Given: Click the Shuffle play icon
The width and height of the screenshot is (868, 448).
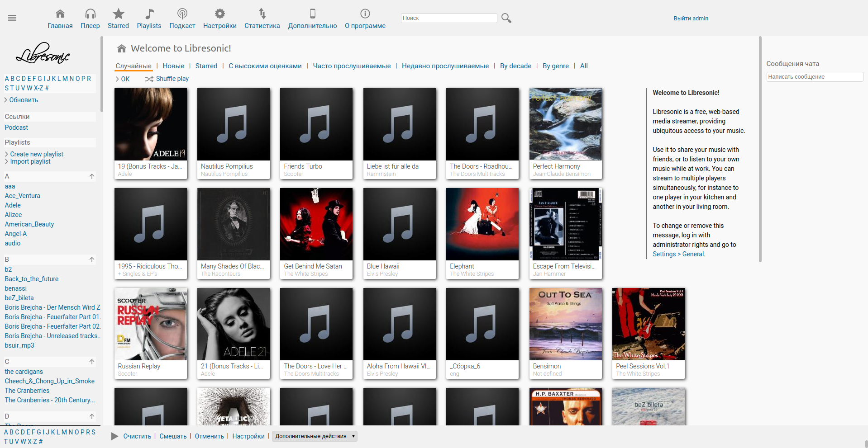Looking at the screenshot, I should [x=149, y=79].
